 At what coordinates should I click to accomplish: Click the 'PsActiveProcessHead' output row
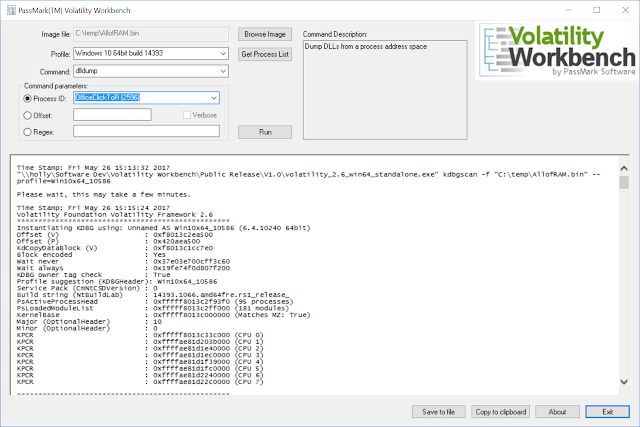click(155, 302)
